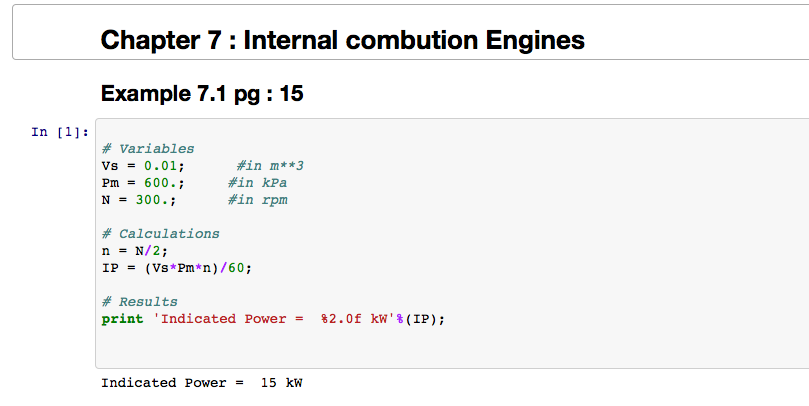This screenshot has height=406, width=809.
Task: Place cursor on the 'n = N/2;' line
Action: click(x=135, y=251)
